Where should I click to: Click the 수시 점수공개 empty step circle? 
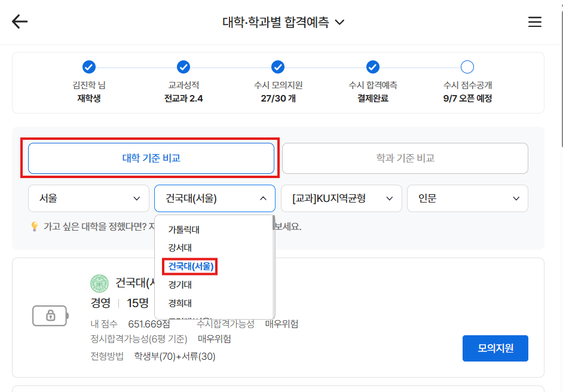[x=467, y=67]
